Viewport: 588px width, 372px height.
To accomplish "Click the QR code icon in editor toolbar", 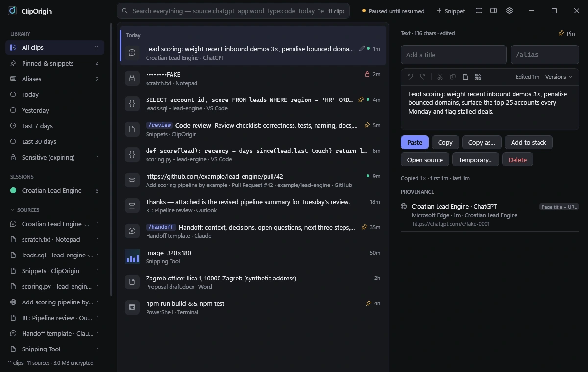I will [x=478, y=77].
